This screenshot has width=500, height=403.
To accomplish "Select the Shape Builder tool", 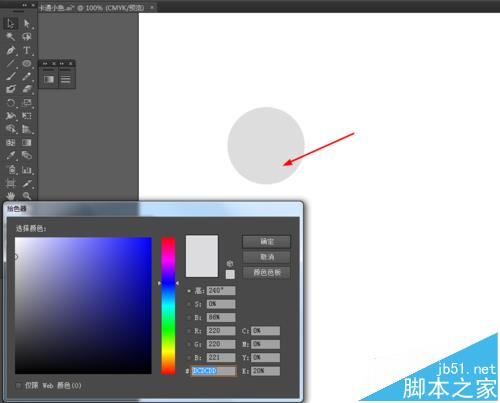I will tap(10, 129).
